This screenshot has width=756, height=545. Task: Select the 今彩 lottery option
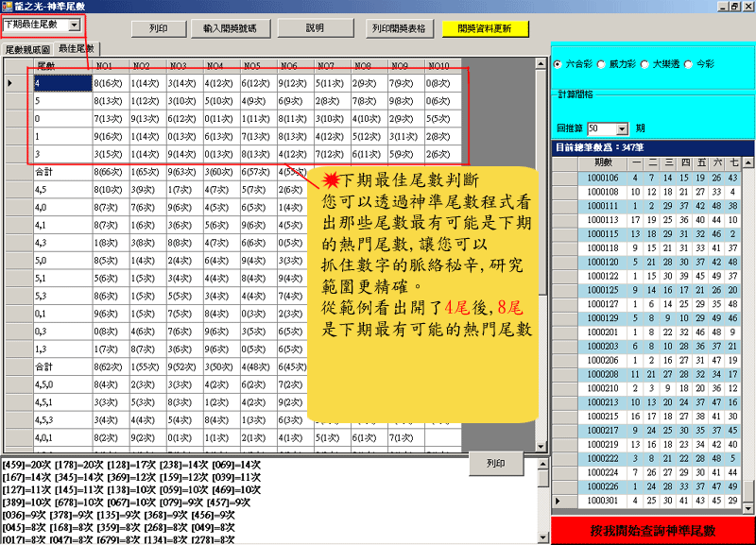(688, 64)
